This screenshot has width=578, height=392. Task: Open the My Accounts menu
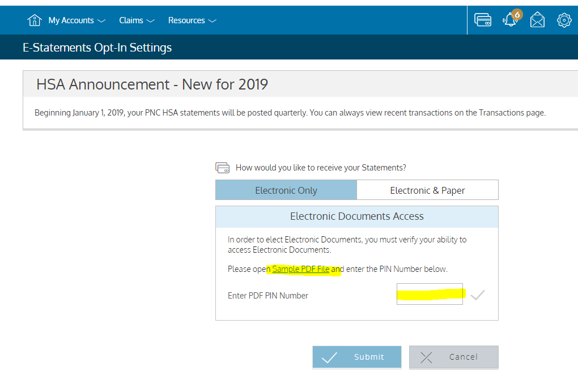pyautogui.click(x=71, y=20)
